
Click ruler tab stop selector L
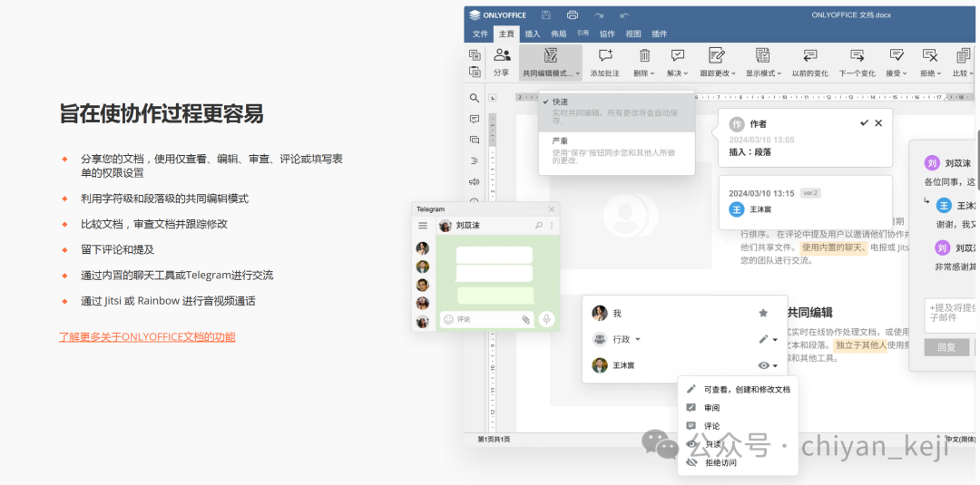coord(493,97)
